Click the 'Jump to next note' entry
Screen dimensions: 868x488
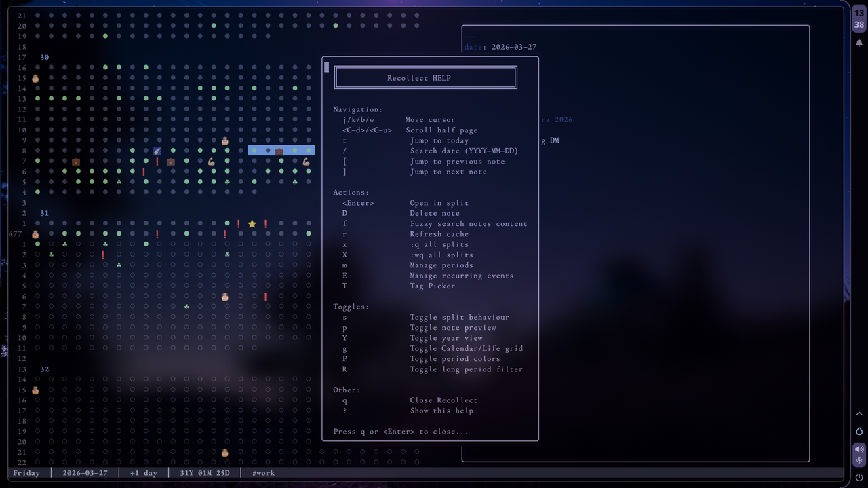tap(448, 172)
